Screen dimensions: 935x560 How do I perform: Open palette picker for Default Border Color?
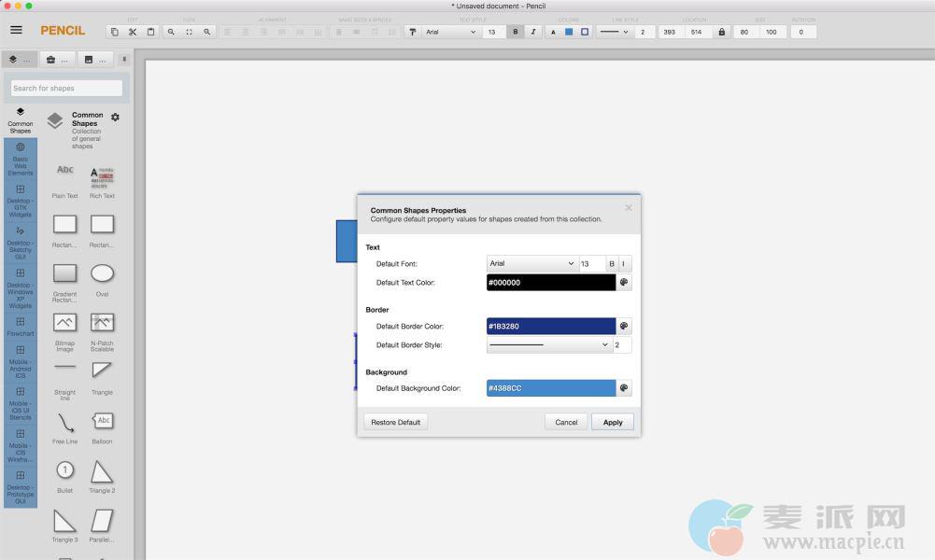point(624,327)
